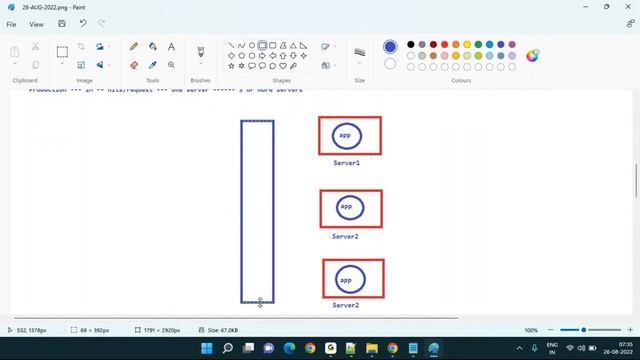Adjust the zoom slider handle

pyautogui.click(x=584, y=330)
